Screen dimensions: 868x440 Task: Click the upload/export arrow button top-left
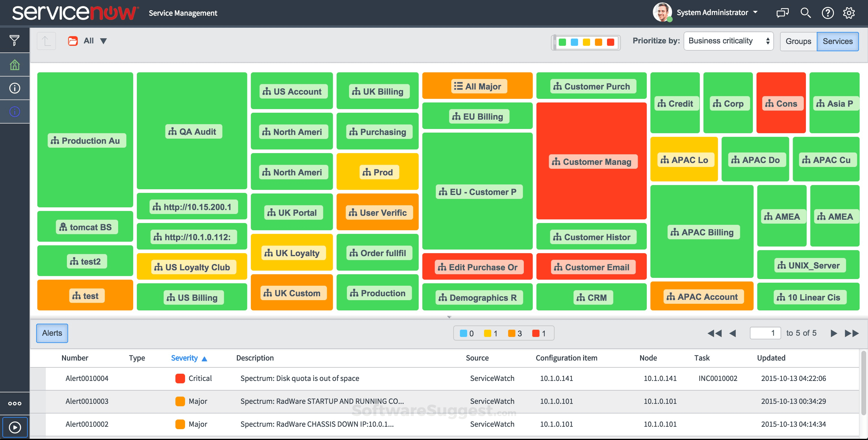46,40
